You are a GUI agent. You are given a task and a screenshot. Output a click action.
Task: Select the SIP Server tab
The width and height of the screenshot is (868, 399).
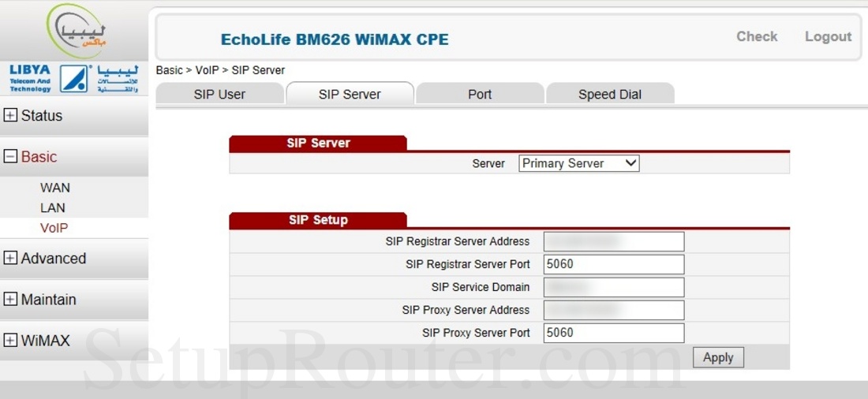click(350, 94)
